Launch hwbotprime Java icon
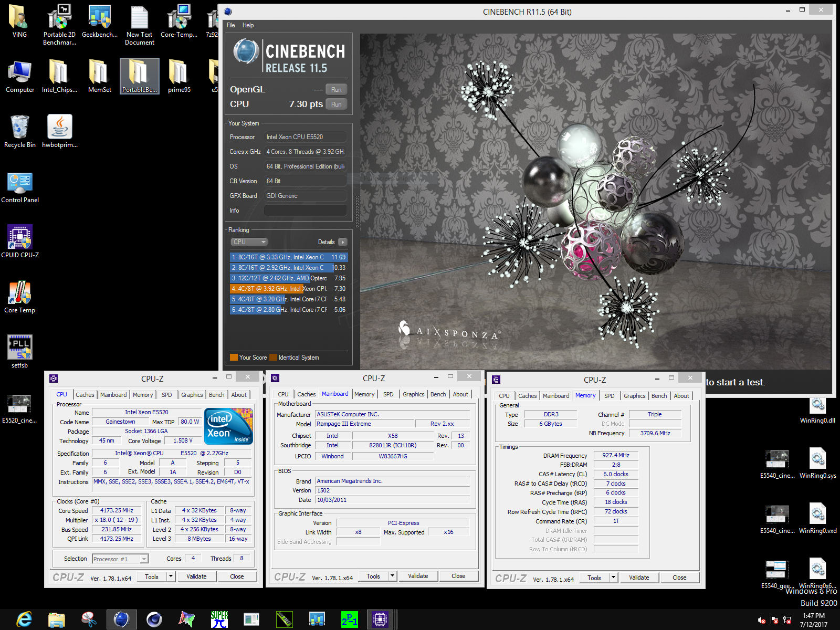840x630 pixels. pyautogui.click(x=60, y=132)
